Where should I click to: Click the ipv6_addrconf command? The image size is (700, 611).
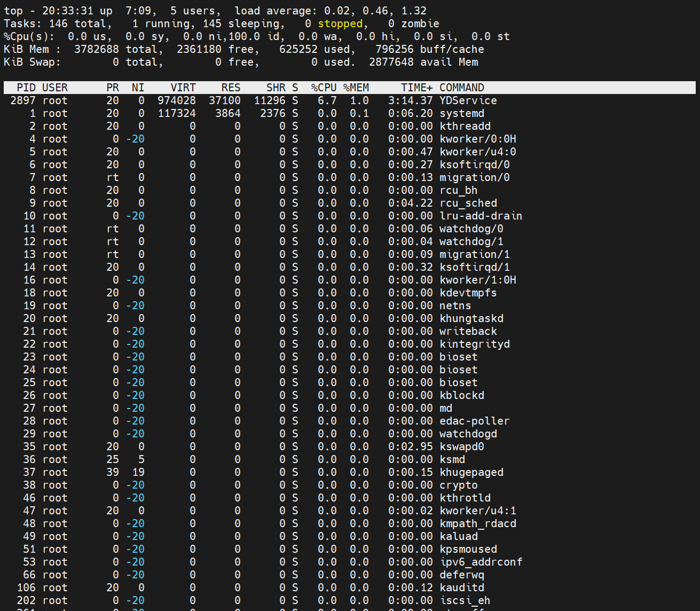click(481, 562)
